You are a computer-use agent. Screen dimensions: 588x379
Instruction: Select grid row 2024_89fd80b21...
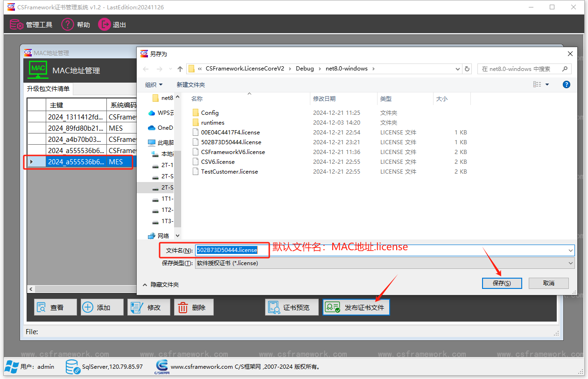(81, 128)
